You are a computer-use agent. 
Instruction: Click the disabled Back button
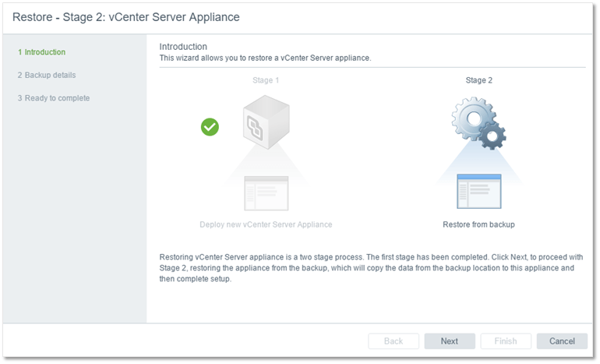(x=394, y=341)
